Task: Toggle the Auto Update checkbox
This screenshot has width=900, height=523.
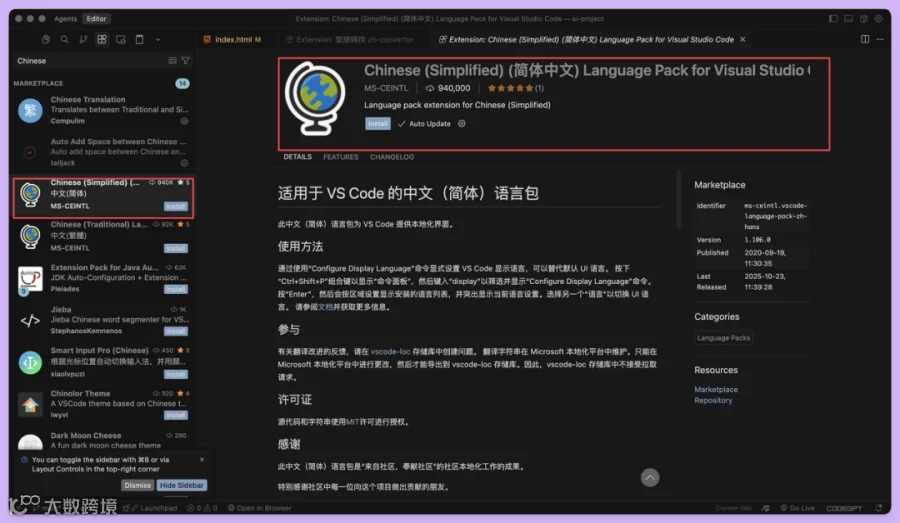Action: [401, 123]
